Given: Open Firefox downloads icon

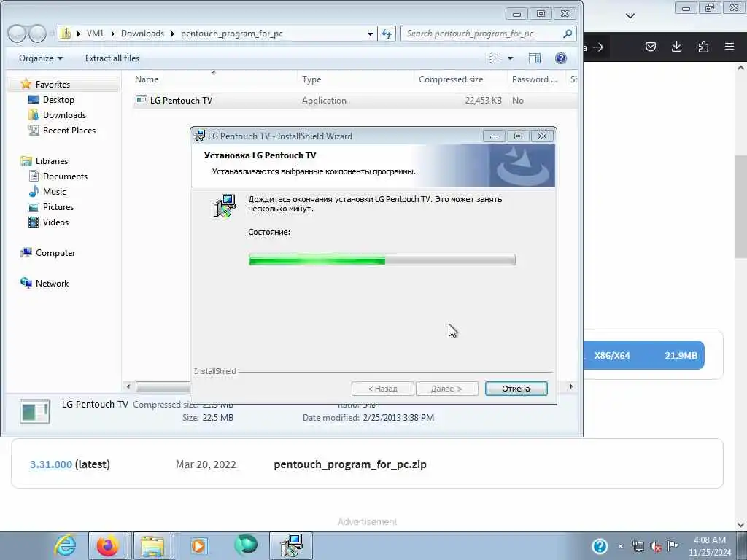Looking at the screenshot, I should pos(676,47).
